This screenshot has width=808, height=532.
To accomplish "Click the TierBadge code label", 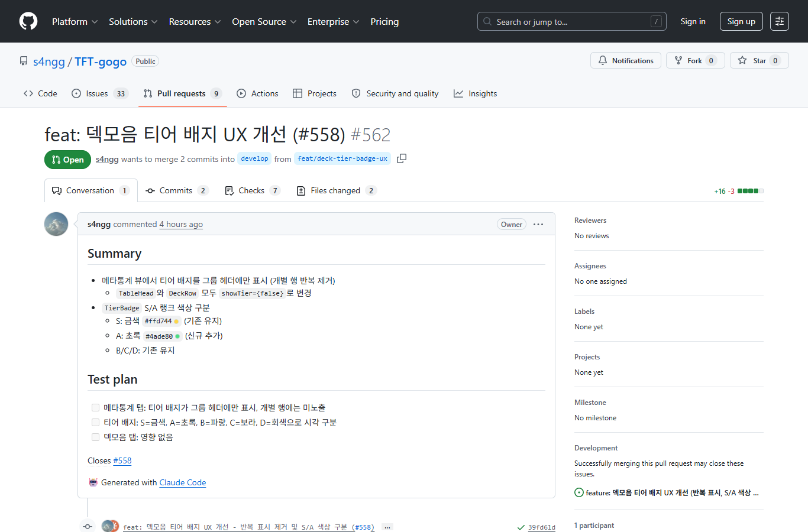I will [x=122, y=308].
